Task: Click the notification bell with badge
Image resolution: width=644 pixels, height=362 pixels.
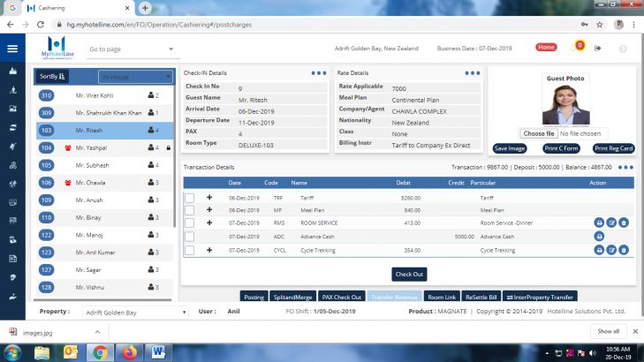Action: (x=579, y=46)
